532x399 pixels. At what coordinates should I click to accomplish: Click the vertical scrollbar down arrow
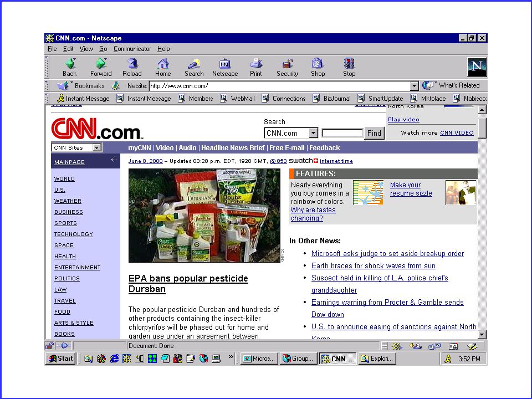tap(482, 335)
